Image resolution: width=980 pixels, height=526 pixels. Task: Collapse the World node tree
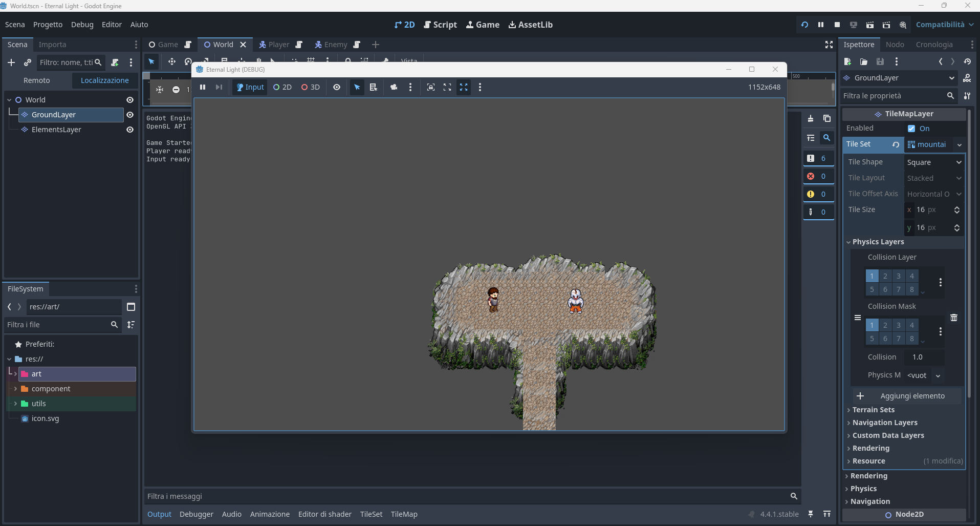pos(9,100)
